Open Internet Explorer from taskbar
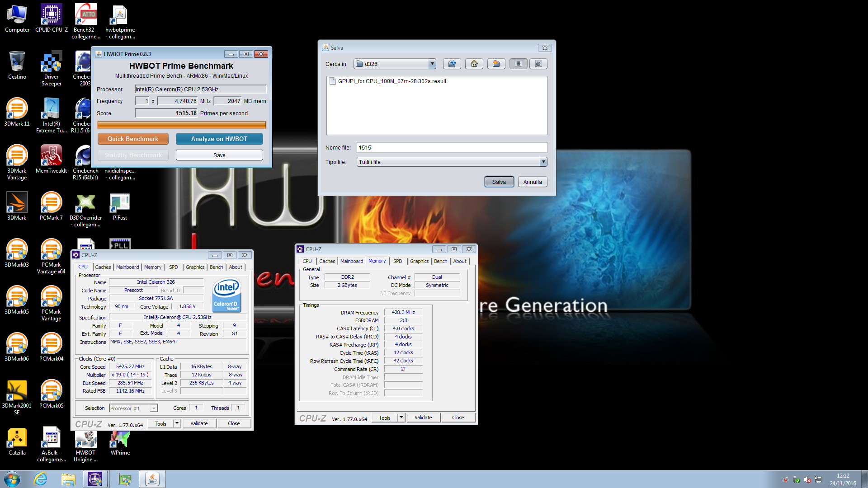The width and height of the screenshot is (868, 488). [x=41, y=479]
